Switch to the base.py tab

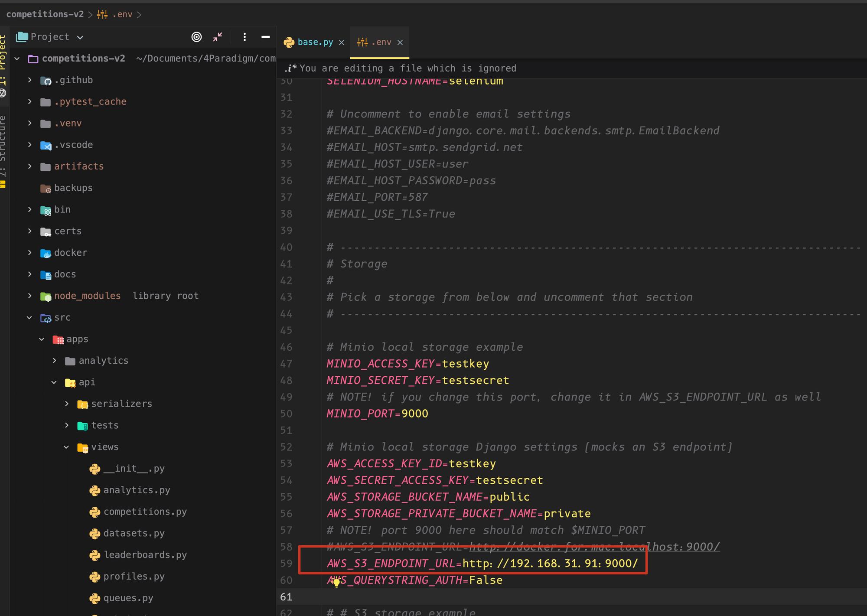click(315, 42)
